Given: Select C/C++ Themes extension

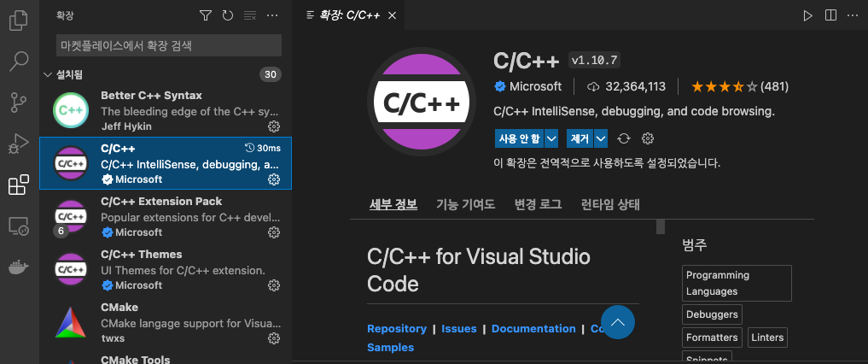Looking at the screenshot, I should pyautogui.click(x=166, y=269).
